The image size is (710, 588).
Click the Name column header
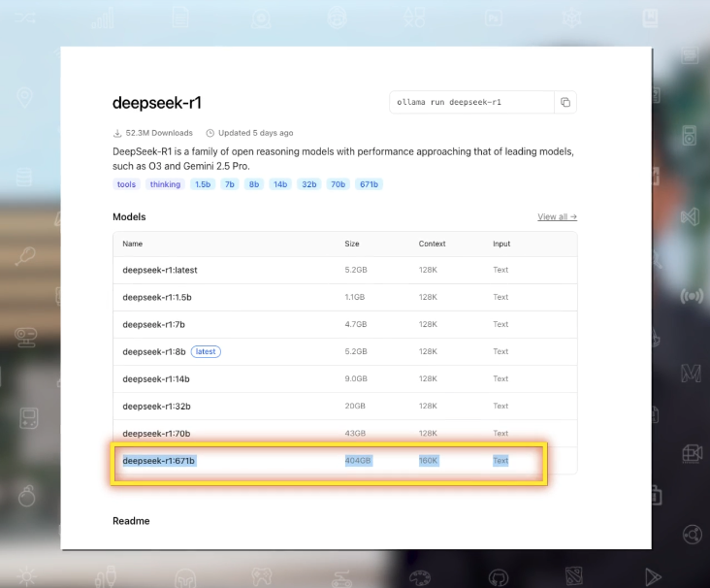coord(133,244)
